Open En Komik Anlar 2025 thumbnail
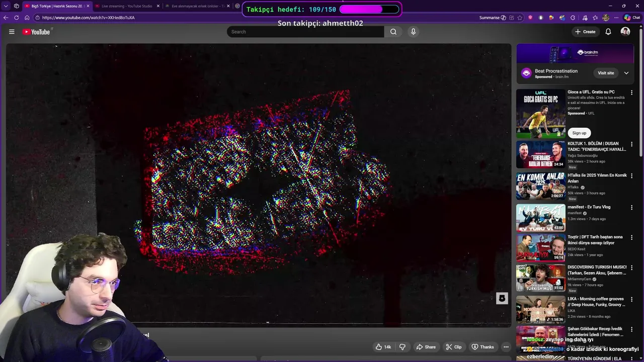The width and height of the screenshot is (644, 362). point(541,186)
